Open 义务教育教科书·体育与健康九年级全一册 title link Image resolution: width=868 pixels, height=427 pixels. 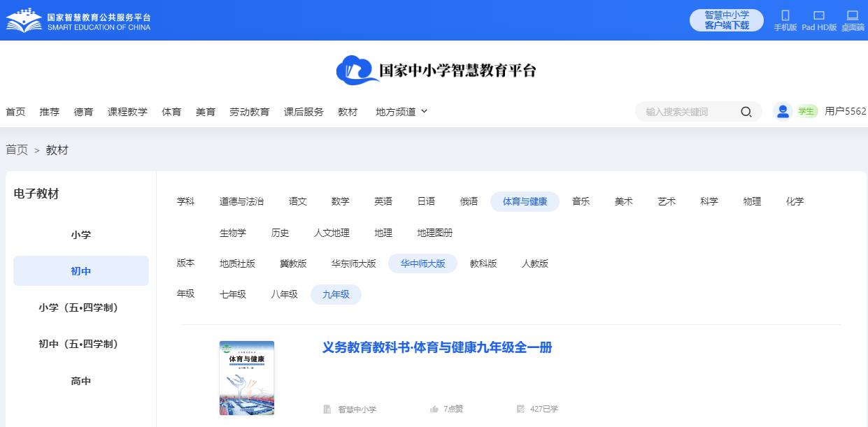coord(437,347)
